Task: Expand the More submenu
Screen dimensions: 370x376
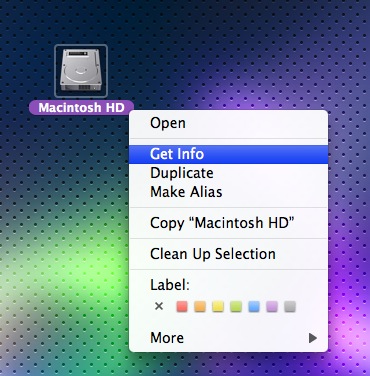Action: pos(228,338)
